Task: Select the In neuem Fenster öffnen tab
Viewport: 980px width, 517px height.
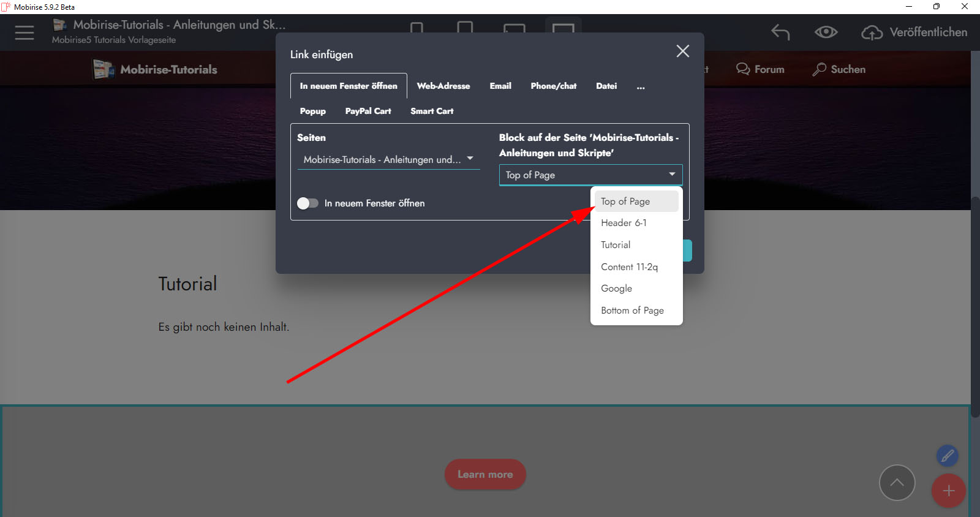Action: [349, 86]
